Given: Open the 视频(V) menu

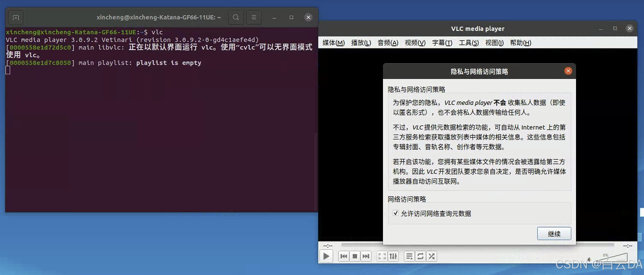Looking at the screenshot, I should click(x=415, y=43).
